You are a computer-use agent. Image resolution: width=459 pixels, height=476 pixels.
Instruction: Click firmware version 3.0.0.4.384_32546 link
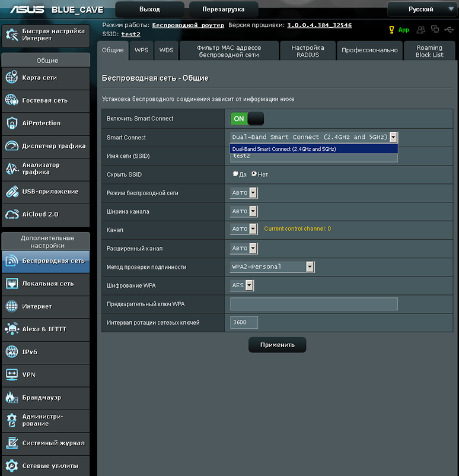(x=320, y=25)
